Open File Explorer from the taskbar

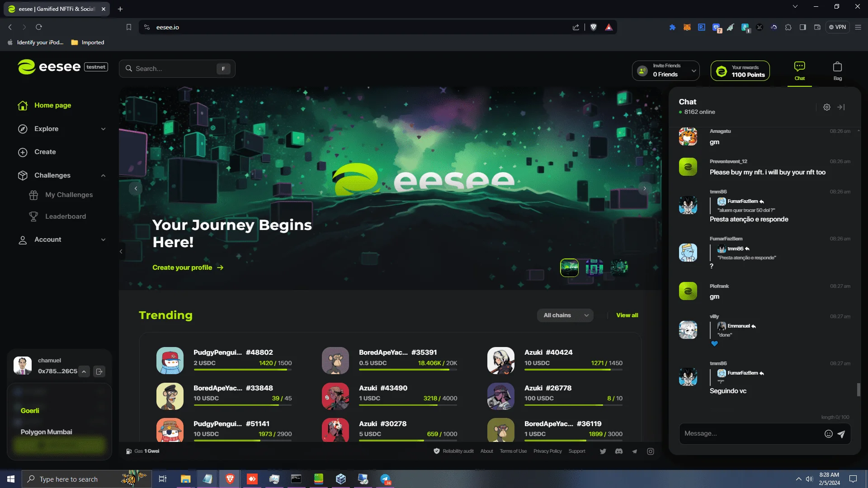pyautogui.click(x=185, y=479)
